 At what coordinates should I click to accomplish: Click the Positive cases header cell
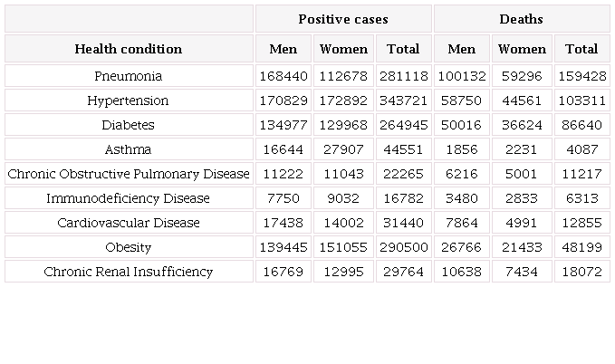point(343,19)
